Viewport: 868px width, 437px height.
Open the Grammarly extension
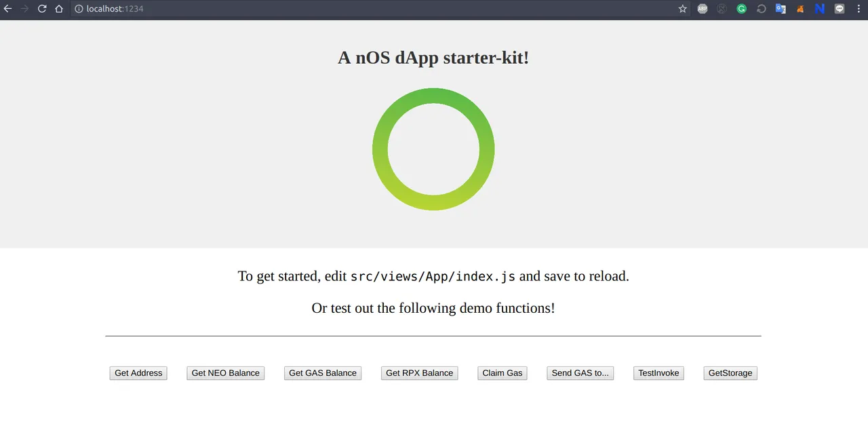(742, 9)
